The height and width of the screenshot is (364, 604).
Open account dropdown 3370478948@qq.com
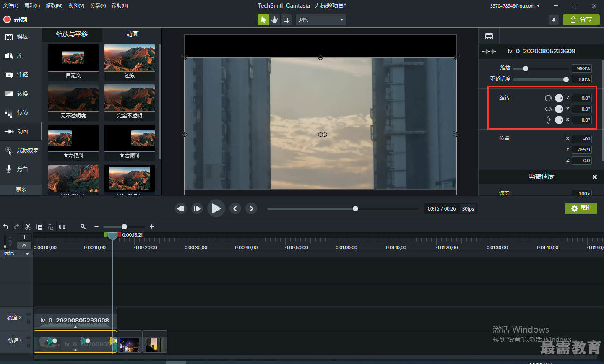[515, 6]
